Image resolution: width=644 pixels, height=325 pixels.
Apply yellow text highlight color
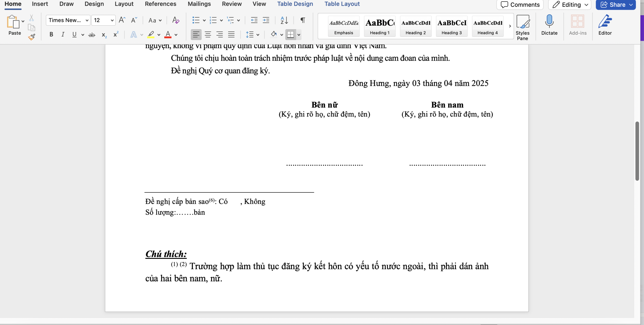pos(151,34)
